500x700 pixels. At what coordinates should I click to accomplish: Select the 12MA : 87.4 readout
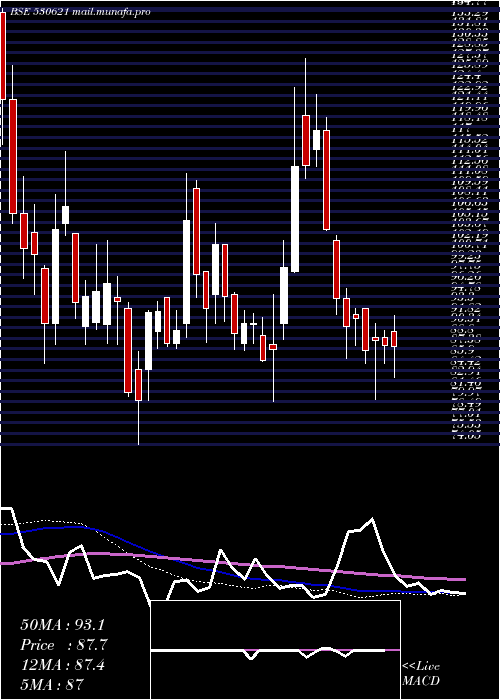pos(62,665)
